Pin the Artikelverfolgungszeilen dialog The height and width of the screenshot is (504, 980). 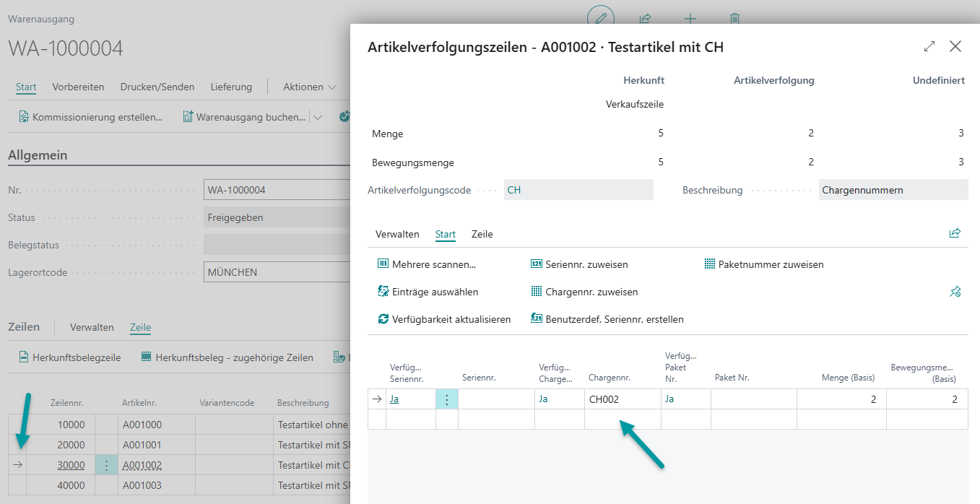tap(955, 292)
